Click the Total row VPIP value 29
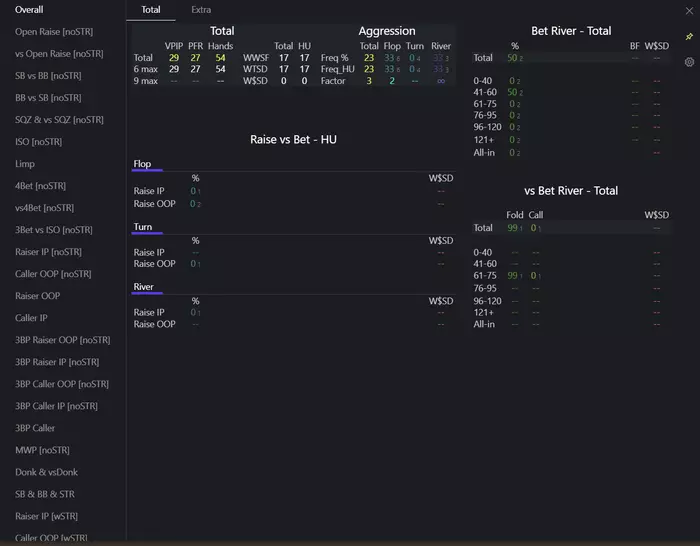The height and width of the screenshot is (546, 700). pyautogui.click(x=174, y=58)
